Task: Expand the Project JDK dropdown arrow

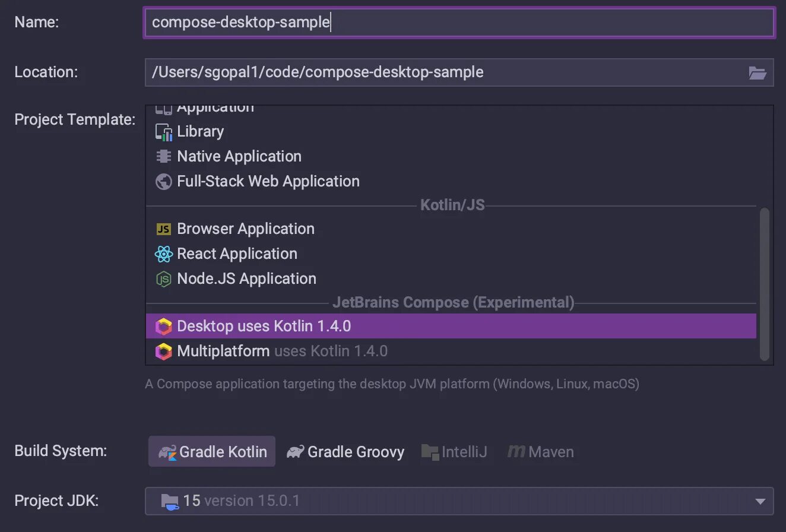Action: [760, 502]
